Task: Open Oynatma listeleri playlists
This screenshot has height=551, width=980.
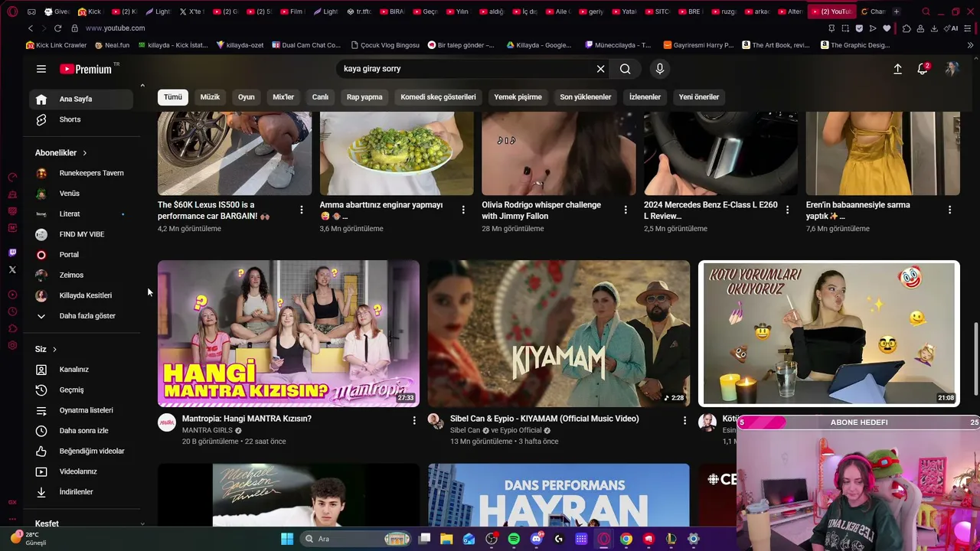Action: [81, 410]
